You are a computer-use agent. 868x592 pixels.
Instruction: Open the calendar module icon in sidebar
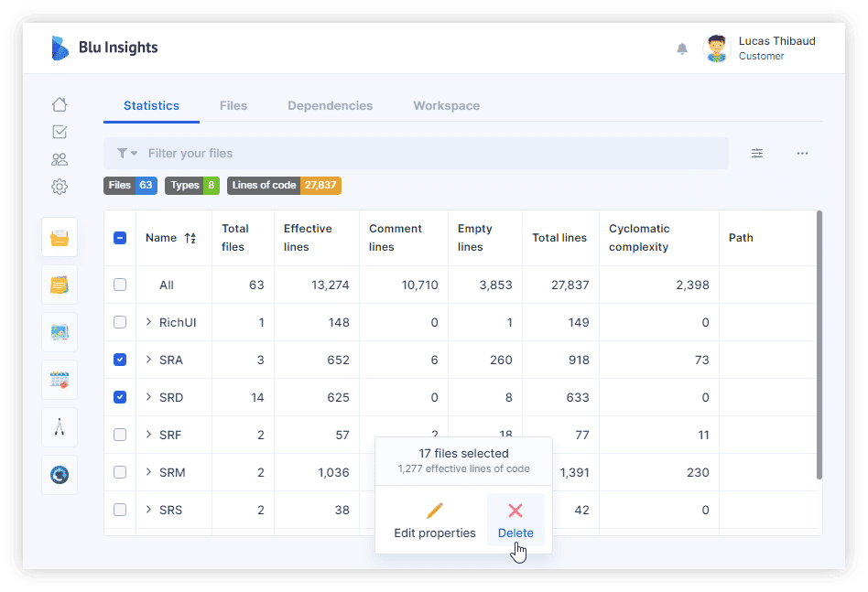point(60,380)
